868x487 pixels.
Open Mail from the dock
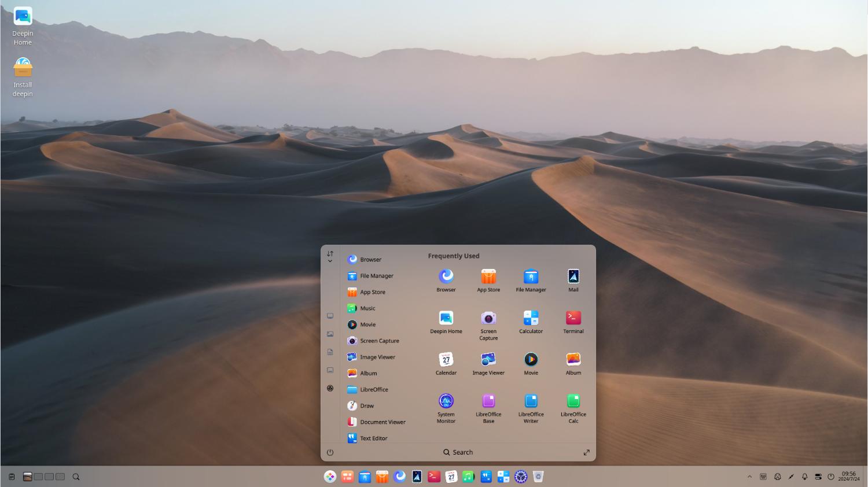(x=417, y=477)
